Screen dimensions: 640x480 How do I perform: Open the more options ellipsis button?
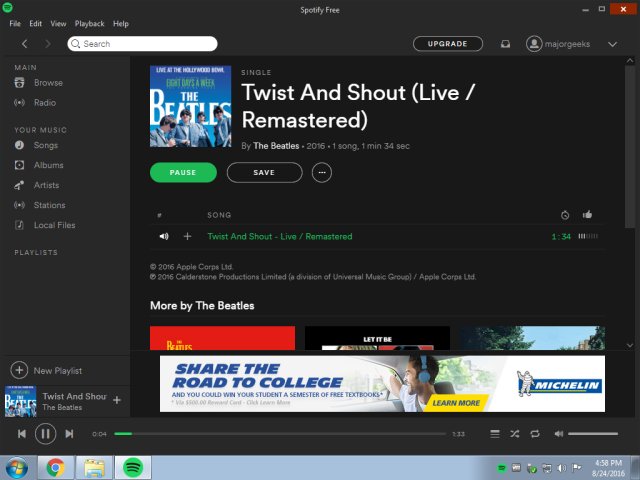point(322,173)
